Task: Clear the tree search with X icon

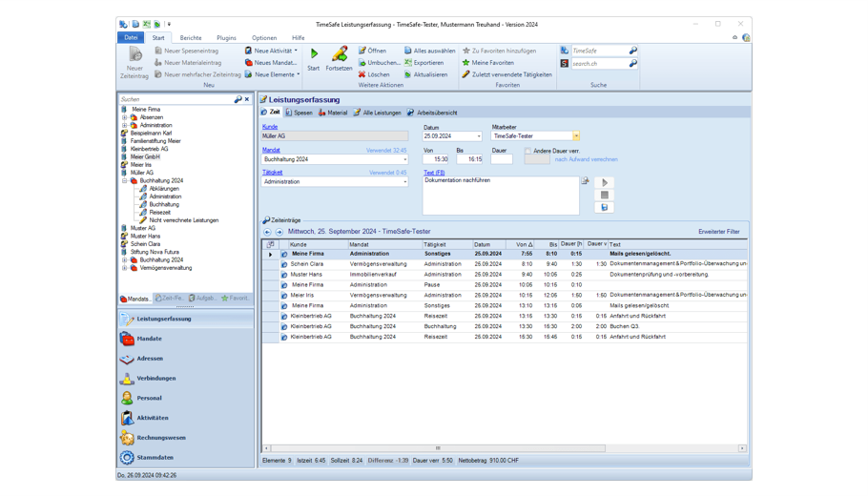Action: point(247,99)
